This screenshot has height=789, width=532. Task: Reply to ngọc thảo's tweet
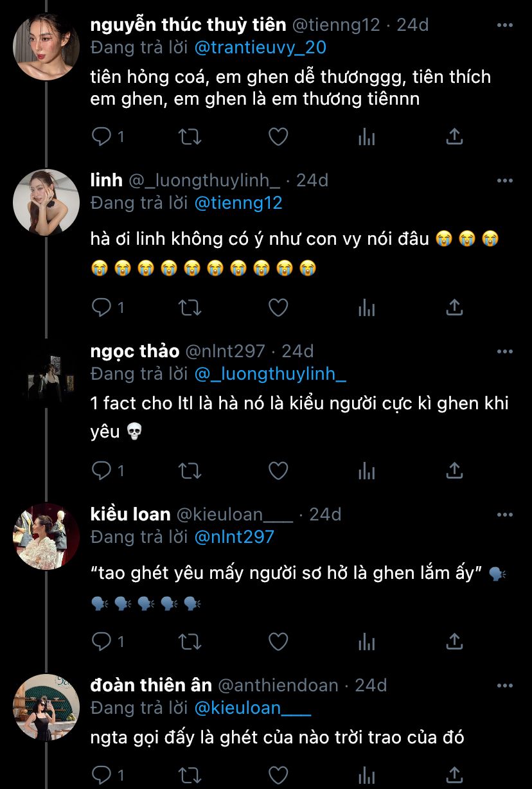102,471
